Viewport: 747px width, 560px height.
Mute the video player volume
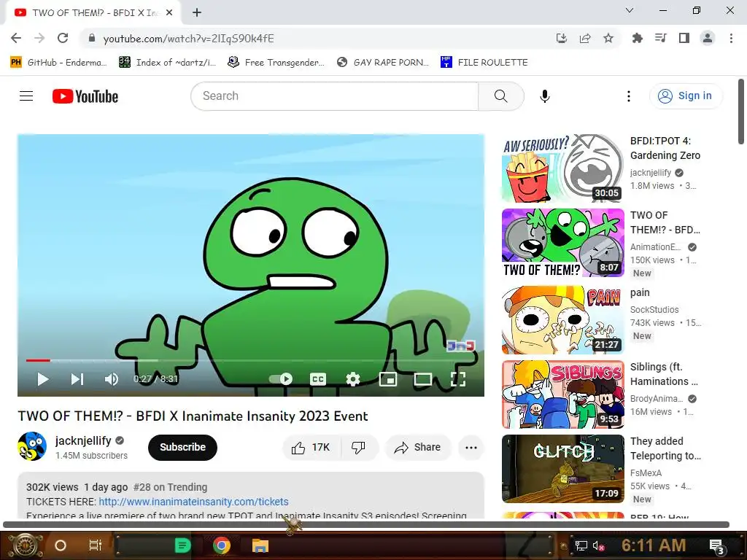pyautogui.click(x=112, y=379)
